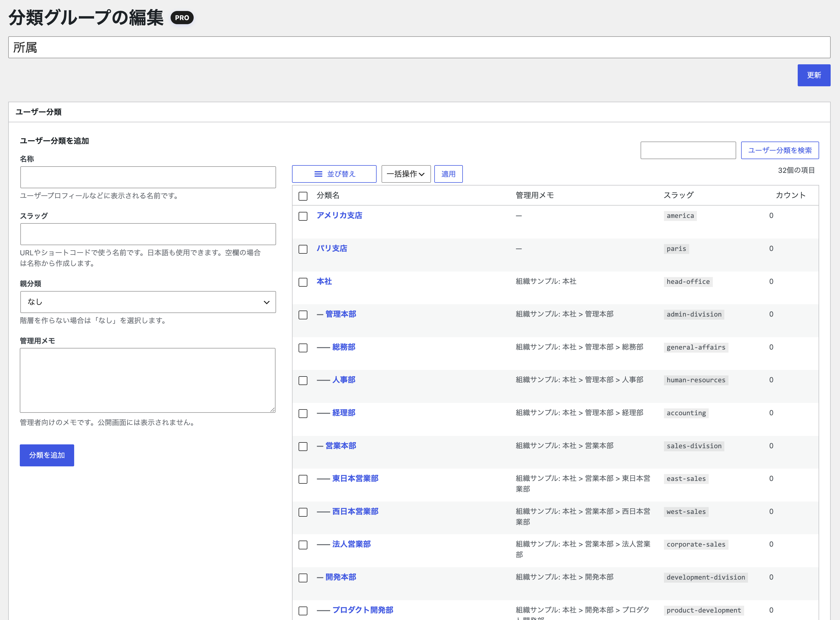The image size is (840, 620).
Task: Check the 経理部 row checkbox
Action: [303, 414]
